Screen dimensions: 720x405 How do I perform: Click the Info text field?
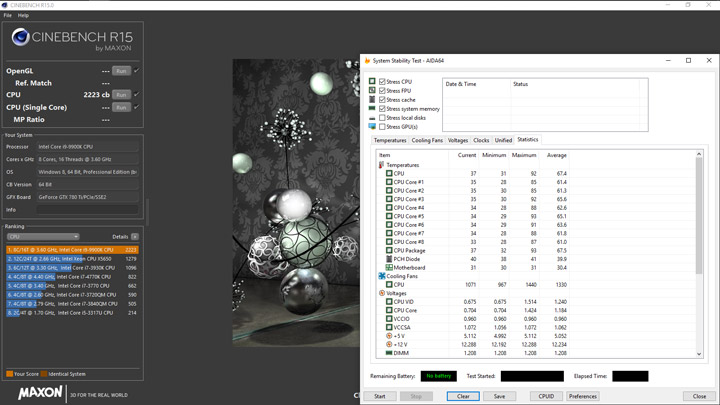[x=88, y=210]
